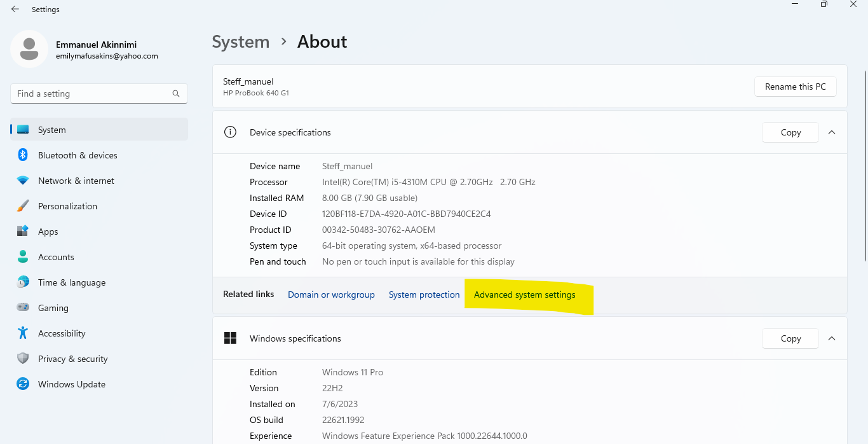The height and width of the screenshot is (444, 868).
Task: Click the Privacy & security shield icon
Action: pyautogui.click(x=23, y=359)
